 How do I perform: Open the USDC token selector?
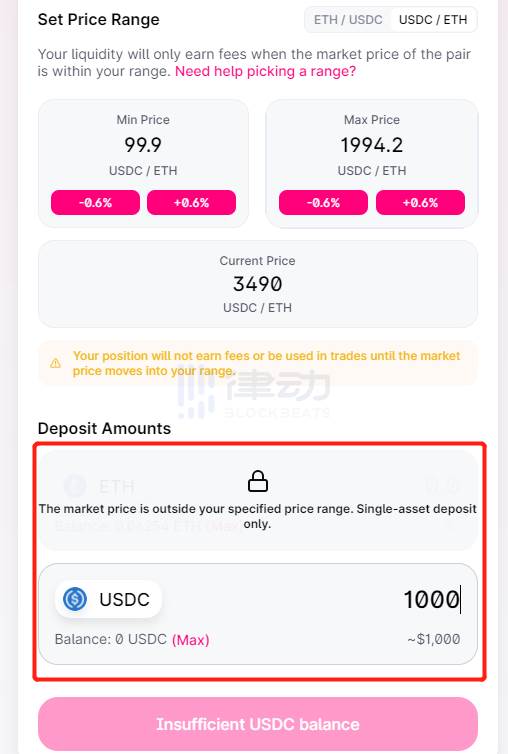108,599
